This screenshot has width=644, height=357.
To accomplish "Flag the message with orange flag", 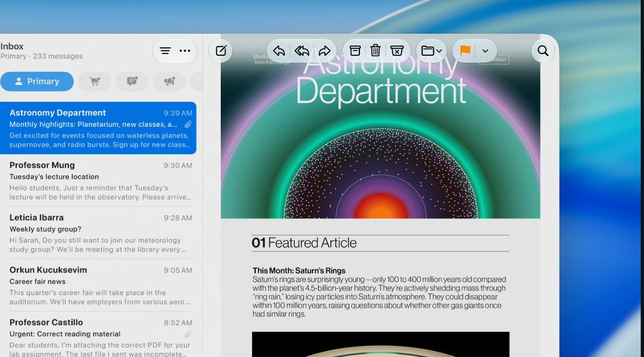I will pos(465,51).
